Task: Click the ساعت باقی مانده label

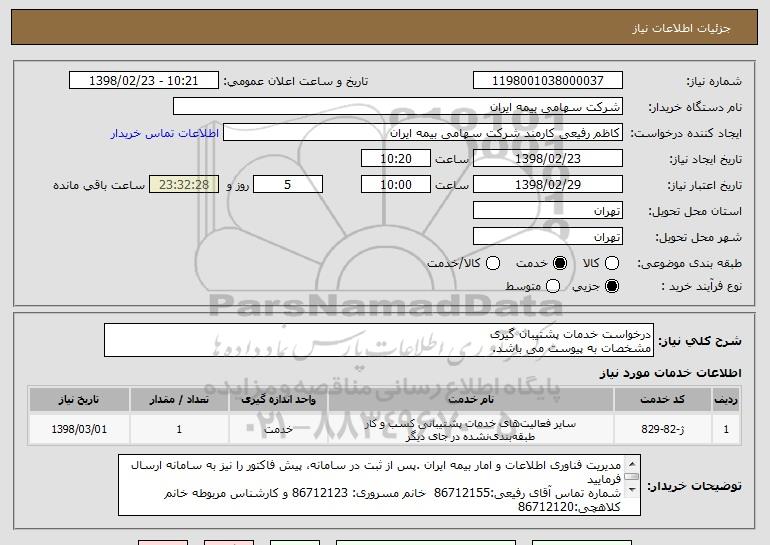Action: click(x=99, y=185)
